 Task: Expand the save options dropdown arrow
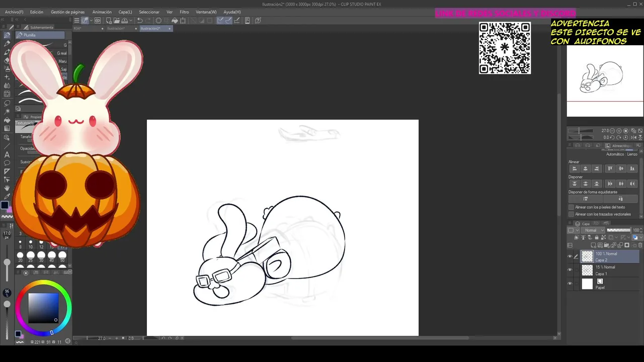pyautogui.click(x=131, y=21)
